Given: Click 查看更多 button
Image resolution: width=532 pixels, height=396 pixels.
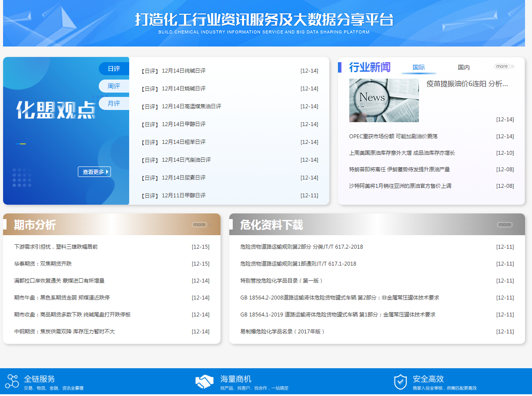Looking at the screenshot, I should 94,172.
